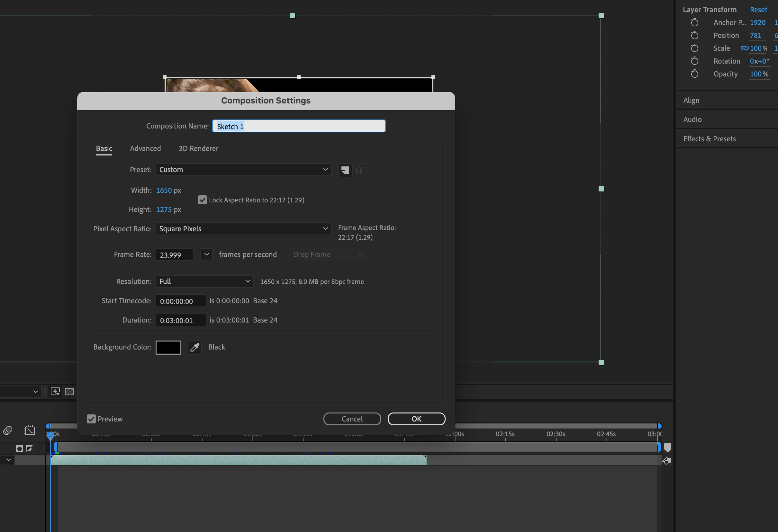
Task: Open the Preset dropdown showing Custom
Action: 243,170
